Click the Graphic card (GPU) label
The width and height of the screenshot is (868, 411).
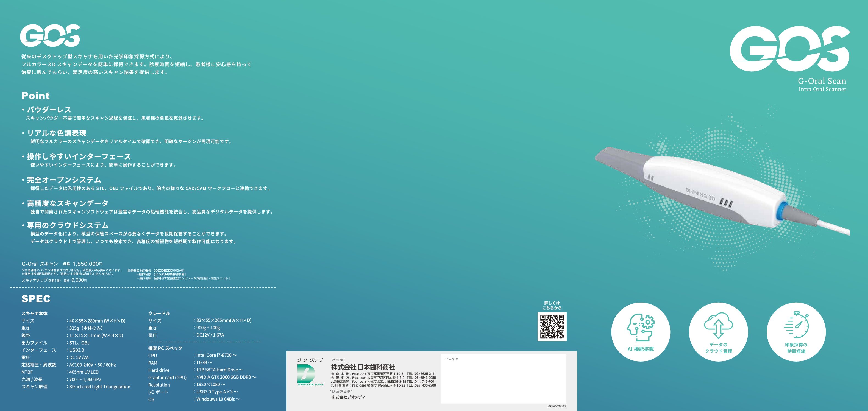tap(168, 378)
